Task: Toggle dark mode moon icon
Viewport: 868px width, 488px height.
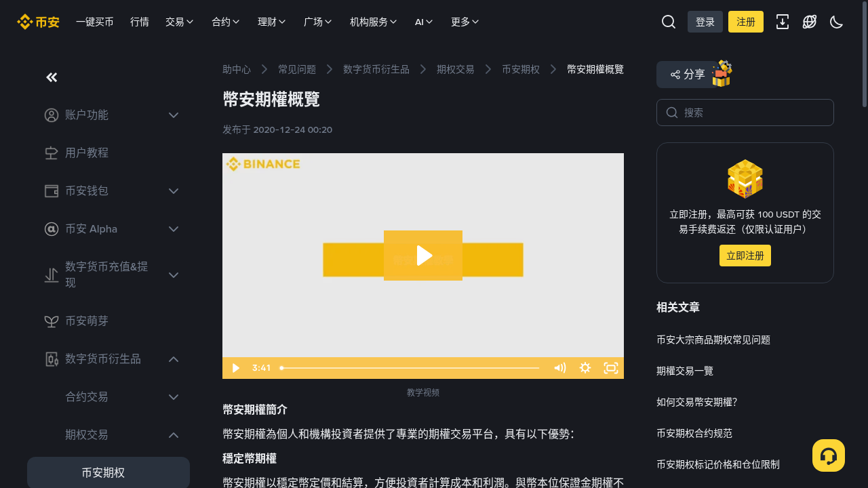Action: tap(836, 22)
